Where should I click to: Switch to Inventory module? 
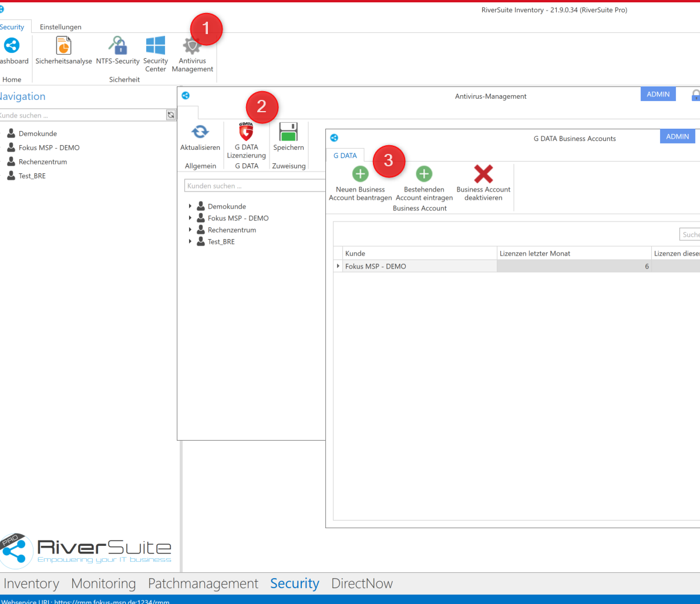tap(31, 583)
